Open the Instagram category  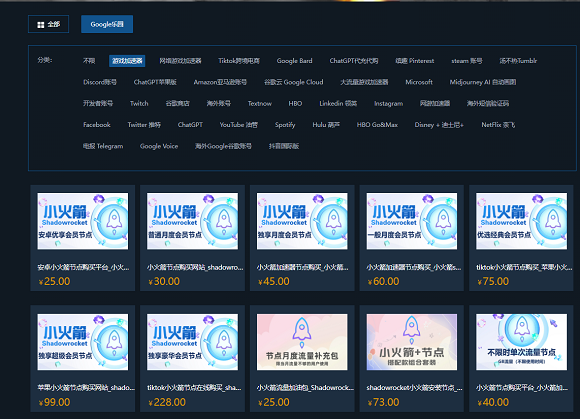click(x=388, y=104)
